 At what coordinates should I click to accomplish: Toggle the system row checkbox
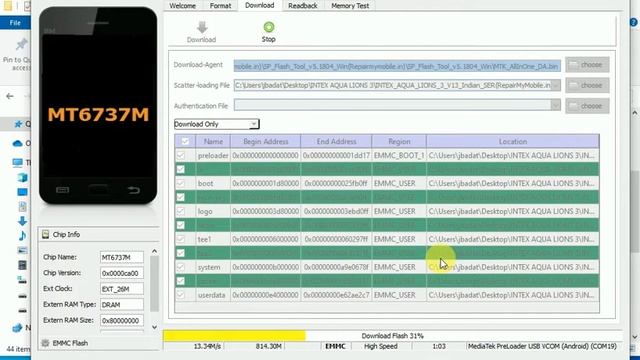click(x=180, y=267)
